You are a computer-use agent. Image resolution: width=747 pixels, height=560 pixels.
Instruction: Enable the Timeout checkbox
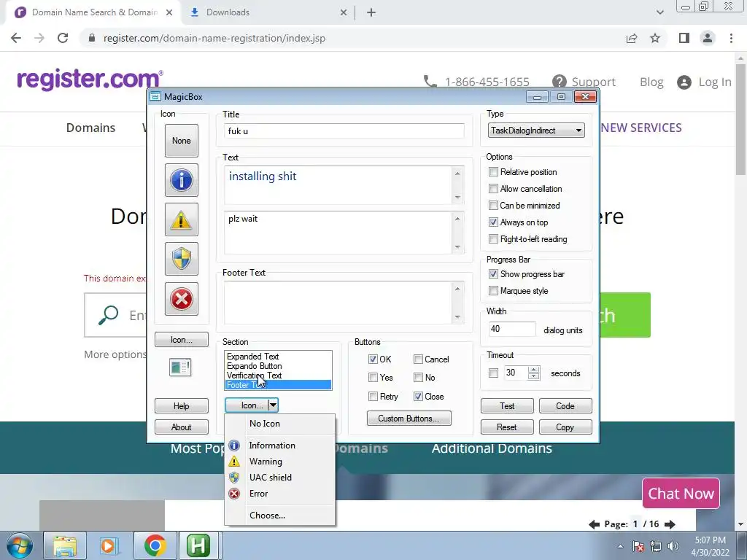494,373
